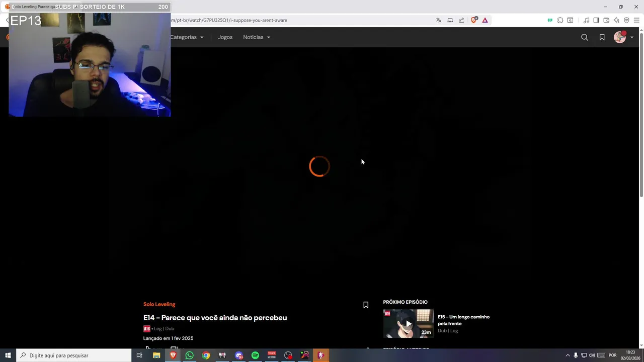Viewport: 644px width, 362px height.
Task: Open the browser translate page icon
Action: pyautogui.click(x=439, y=20)
